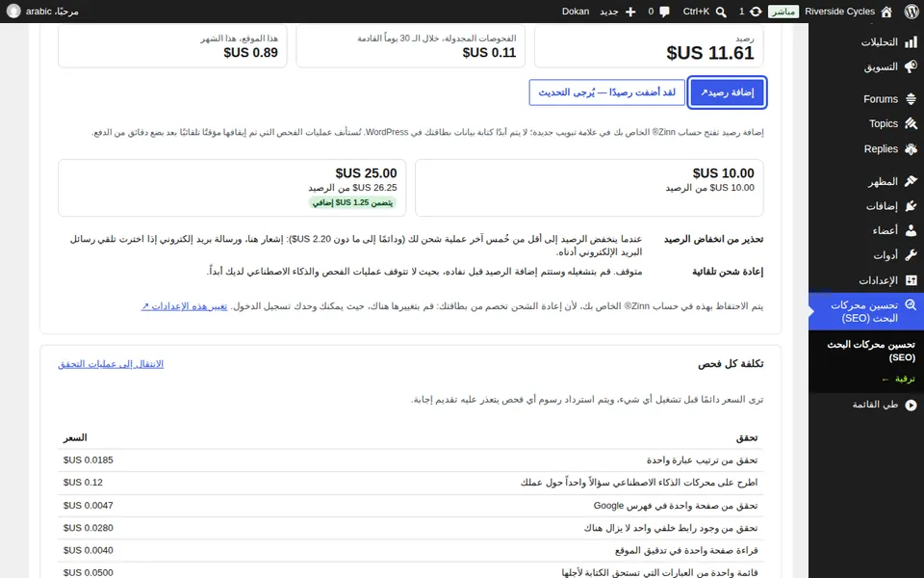This screenshot has width=924, height=578.
Task: Open the تغيير هذه الإعدادات link
Action: tap(185, 306)
